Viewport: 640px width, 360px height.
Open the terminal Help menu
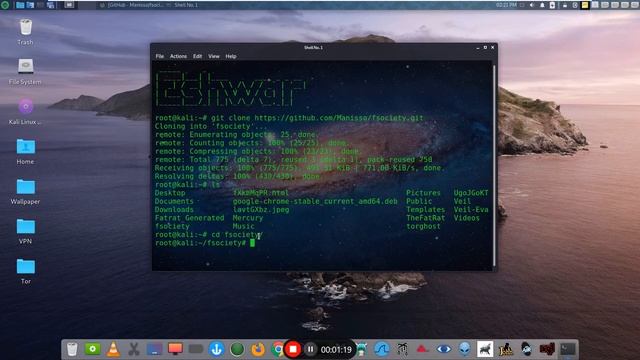(x=231, y=56)
